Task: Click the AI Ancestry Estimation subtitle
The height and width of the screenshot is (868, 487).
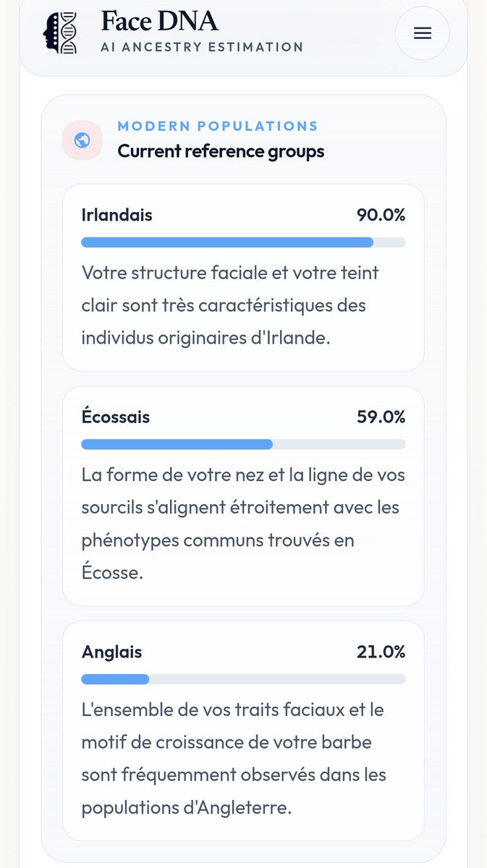Action: (x=202, y=47)
